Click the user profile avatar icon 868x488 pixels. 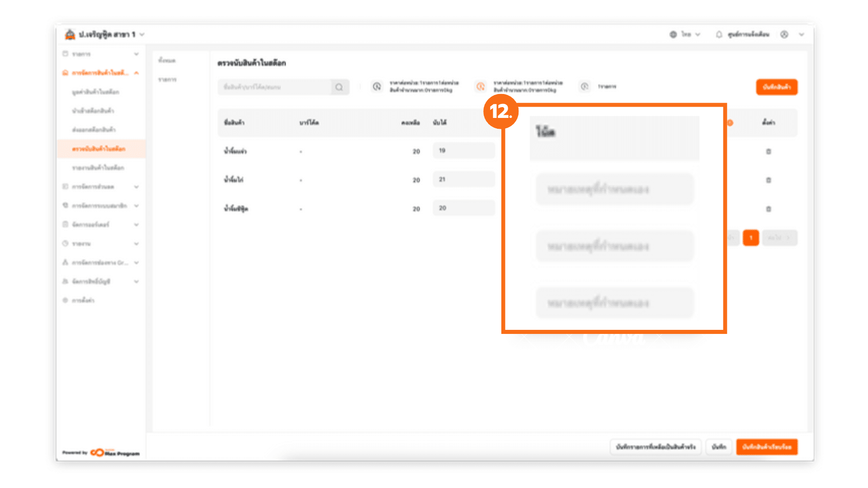tap(784, 34)
